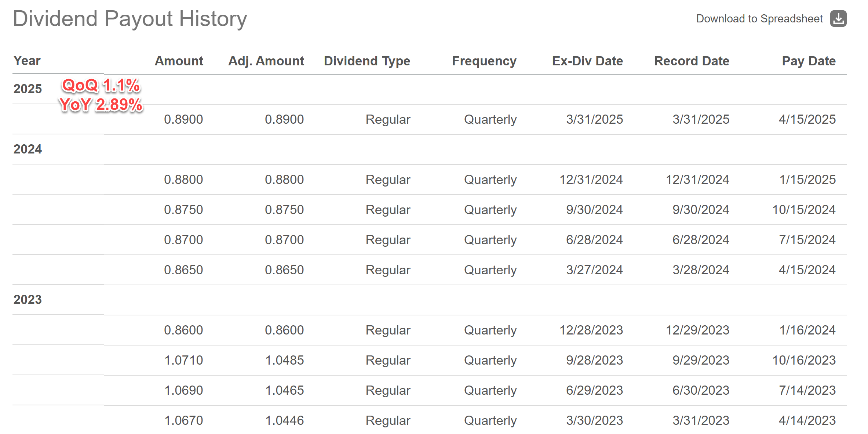
Task: Click the QoQ 1.1% annotation
Action: click(101, 86)
